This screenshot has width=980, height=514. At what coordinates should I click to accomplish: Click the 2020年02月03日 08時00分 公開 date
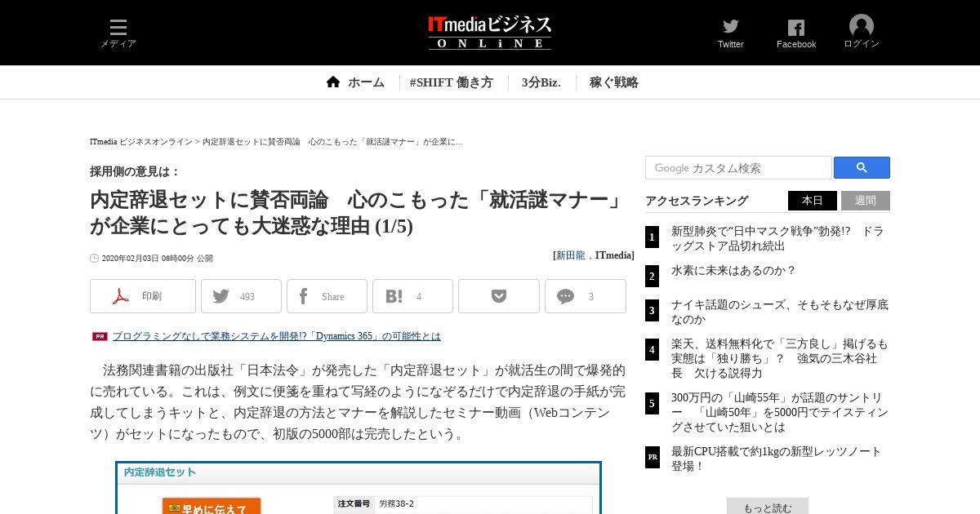[x=157, y=259]
